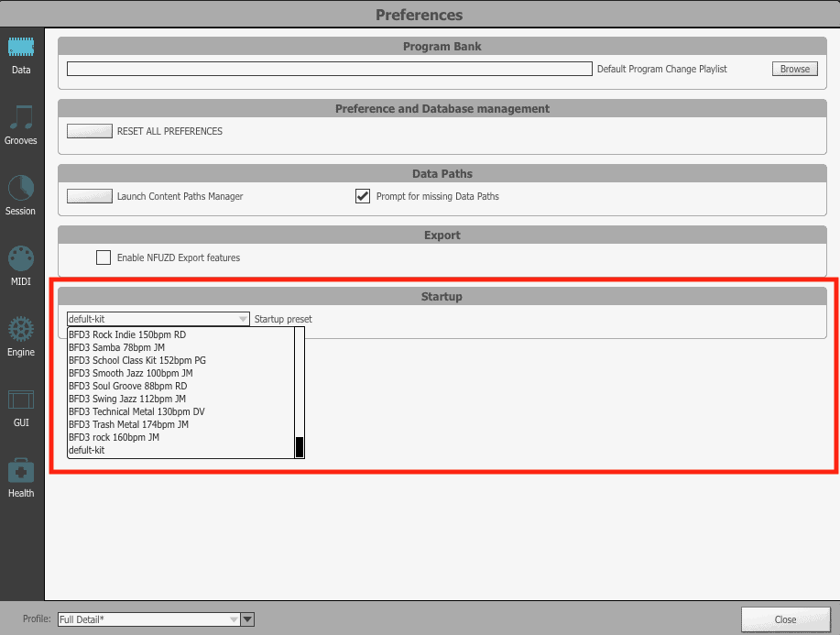Switch to Session preferences clock icon
This screenshot has width=840, height=635.
(21, 188)
